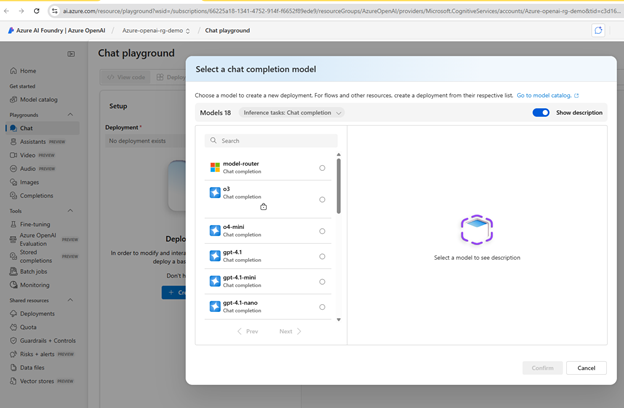Collapse the Playgrounds section
Viewport: 624px width, 408px height.
point(70,115)
